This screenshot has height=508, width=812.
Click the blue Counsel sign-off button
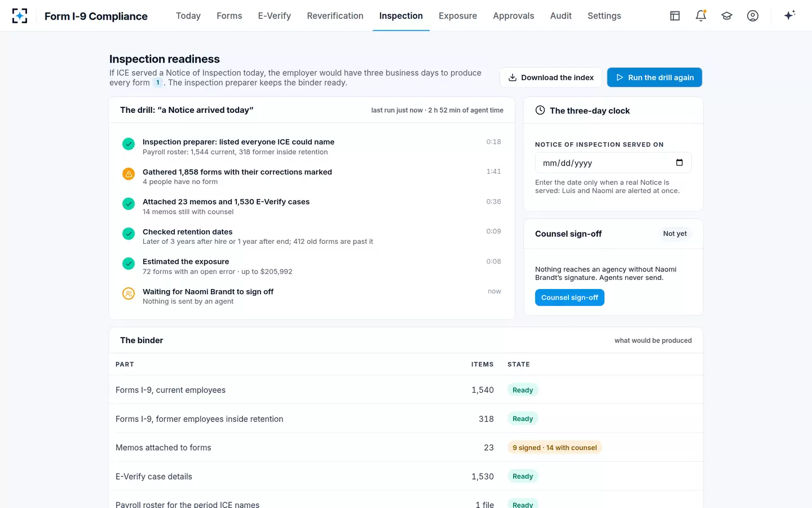click(x=570, y=297)
